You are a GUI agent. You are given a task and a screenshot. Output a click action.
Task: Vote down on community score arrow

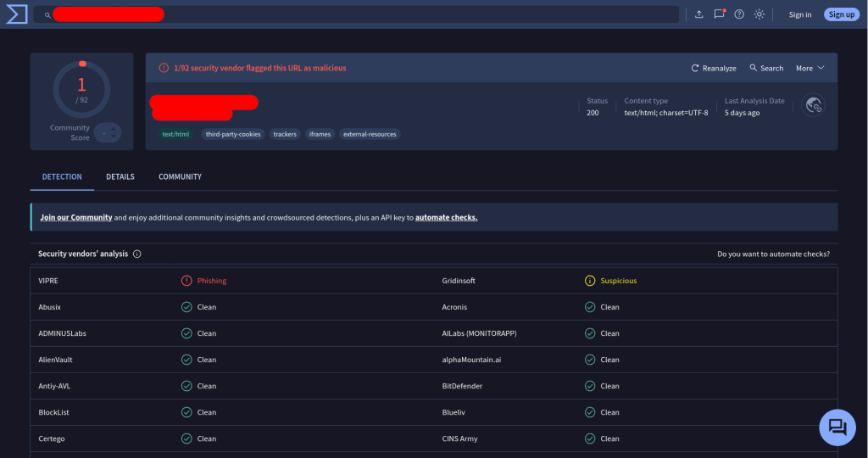(114, 136)
